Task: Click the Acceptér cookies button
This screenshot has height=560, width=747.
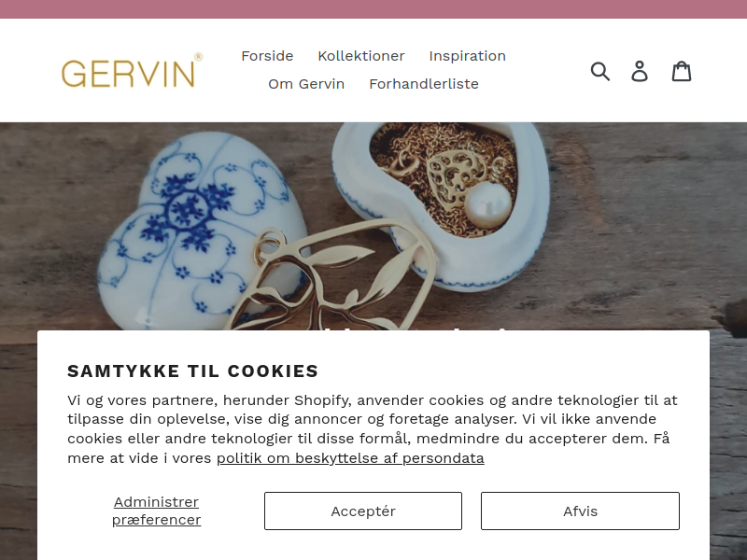Action: (363, 511)
